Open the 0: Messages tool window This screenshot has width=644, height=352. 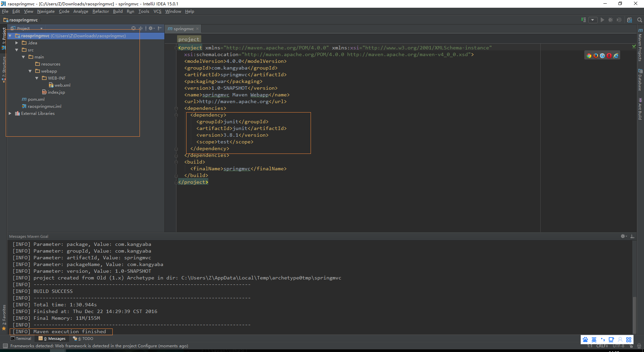[x=52, y=339]
